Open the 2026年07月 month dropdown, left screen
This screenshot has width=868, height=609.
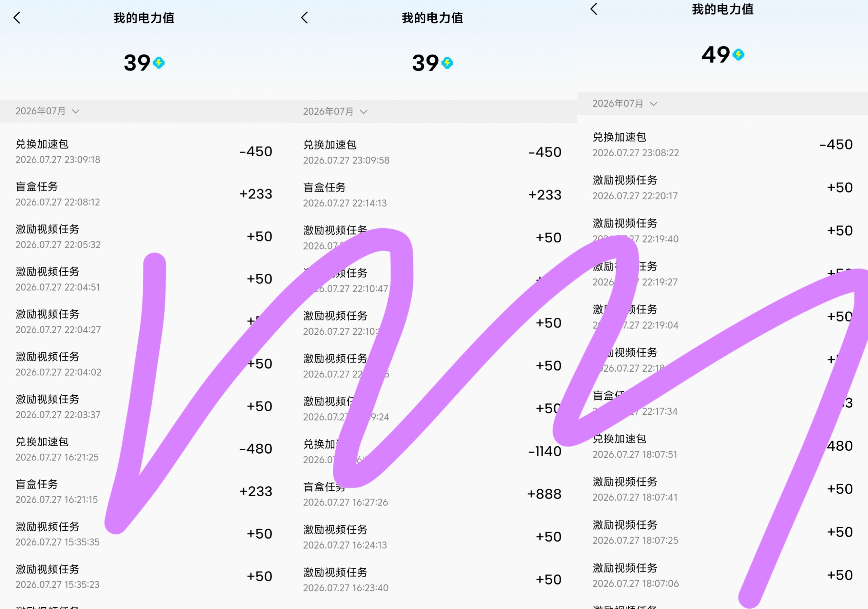click(x=47, y=111)
